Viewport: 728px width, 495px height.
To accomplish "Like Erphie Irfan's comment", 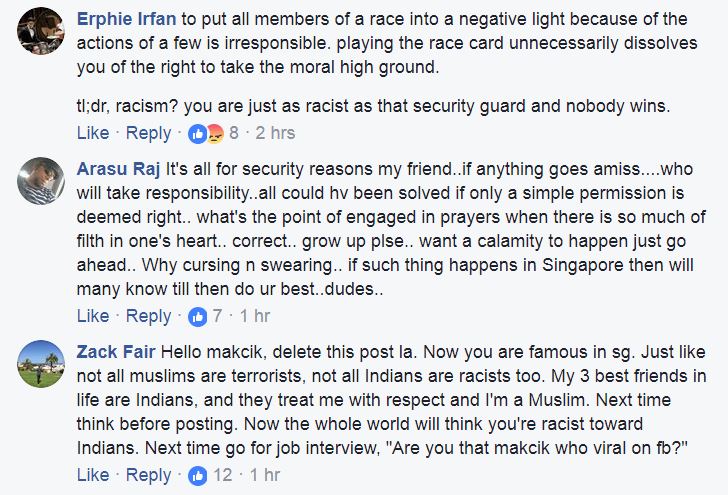I will pos(93,133).
